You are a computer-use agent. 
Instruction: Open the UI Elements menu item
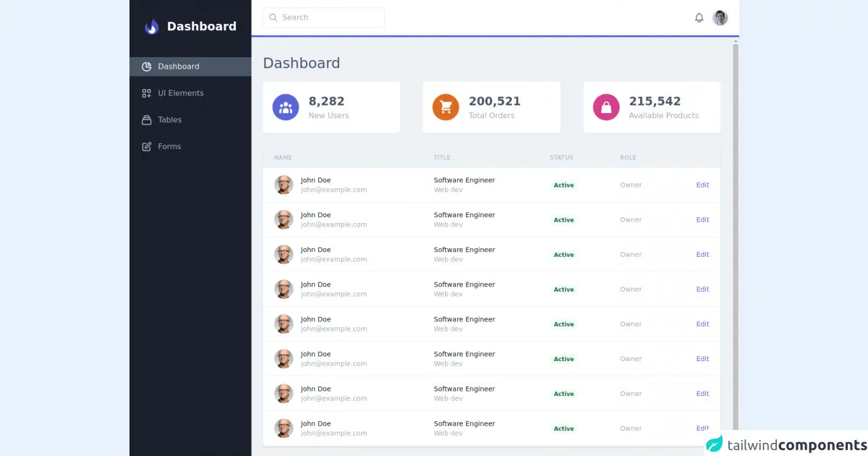pyautogui.click(x=181, y=93)
